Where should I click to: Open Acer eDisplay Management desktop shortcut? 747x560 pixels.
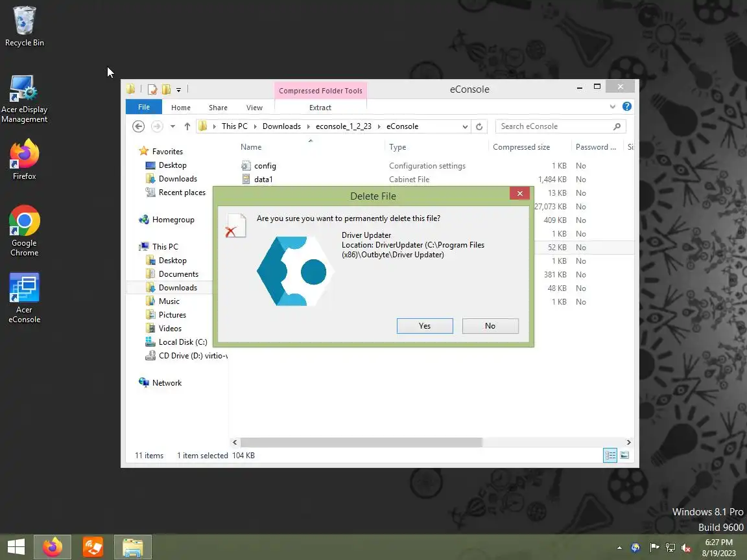click(24, 99)
